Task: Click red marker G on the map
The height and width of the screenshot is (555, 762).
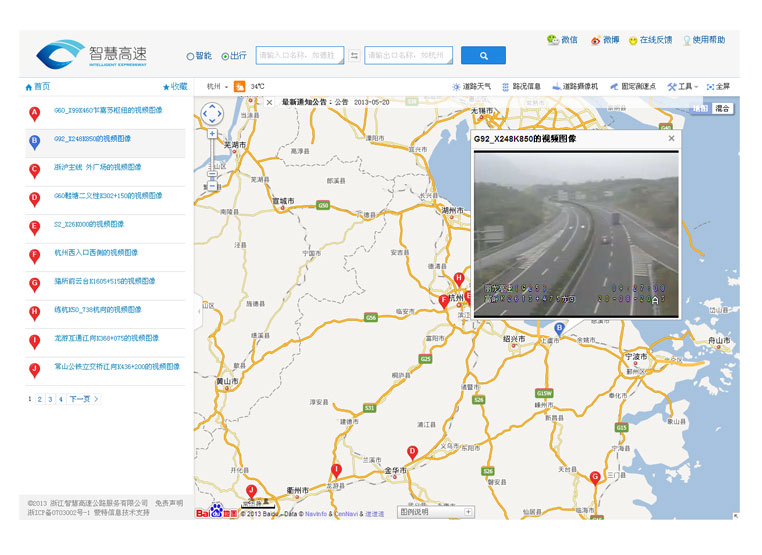Action: [x=595, y=477]
